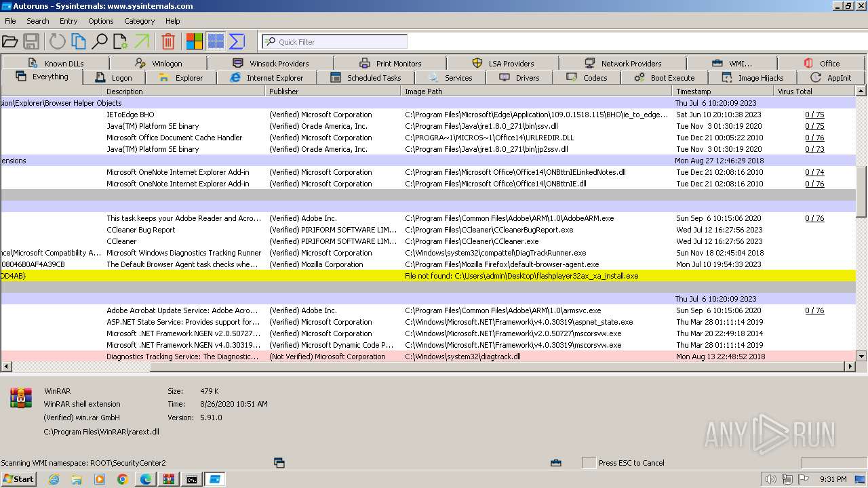Viewport: 868px width, 488px height.
Task: Select the ASP.NET State Service entry
Action: 429,322
